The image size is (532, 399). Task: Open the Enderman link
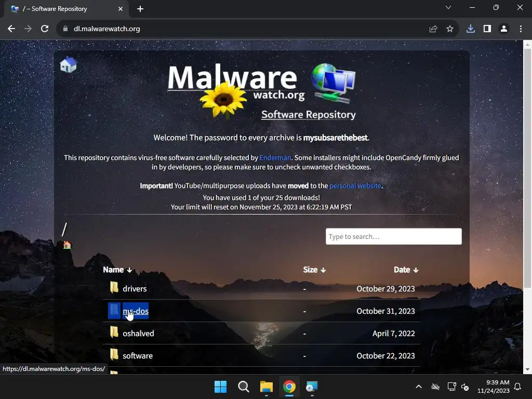coord(275,157)
